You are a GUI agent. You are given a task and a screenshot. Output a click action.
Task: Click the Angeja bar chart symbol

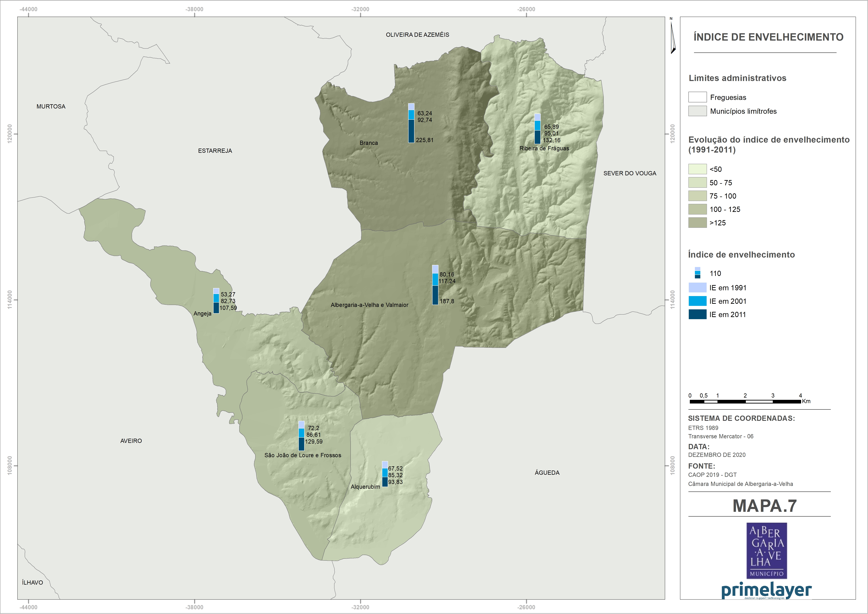pyautogui.click(x=216, y=301)
